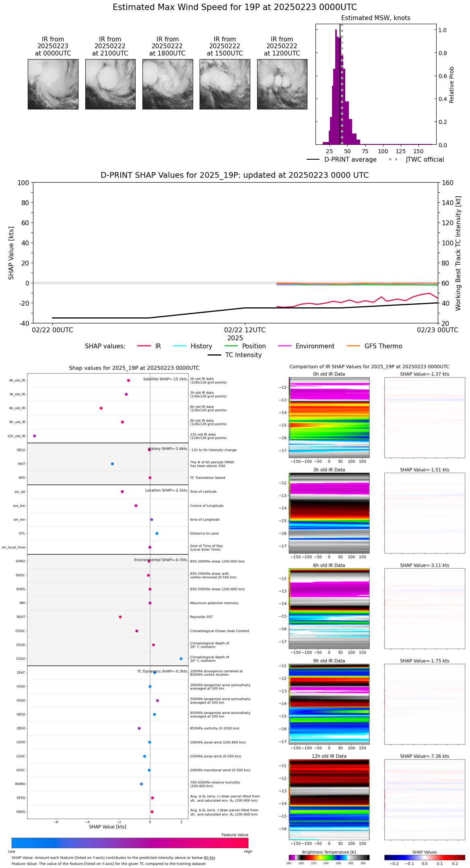
Task: Click the Feature Value Low-to-High gradient bar
Action: [x=130, y=843]
